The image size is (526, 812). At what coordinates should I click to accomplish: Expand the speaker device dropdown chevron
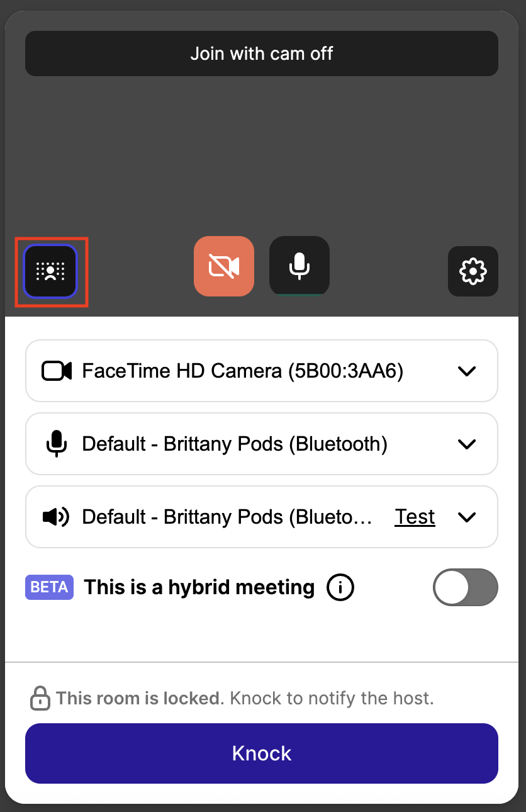click(x=466, y=517)
